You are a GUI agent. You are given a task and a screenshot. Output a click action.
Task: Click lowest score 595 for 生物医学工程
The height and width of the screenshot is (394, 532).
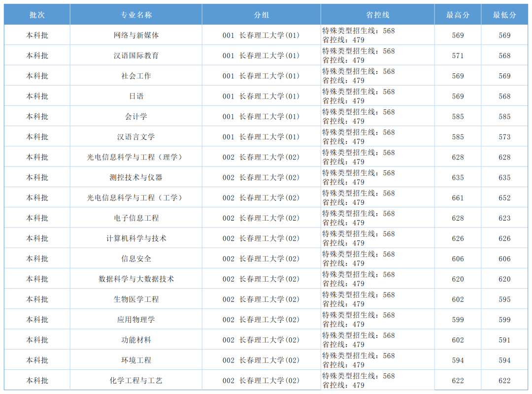point(504,299)
